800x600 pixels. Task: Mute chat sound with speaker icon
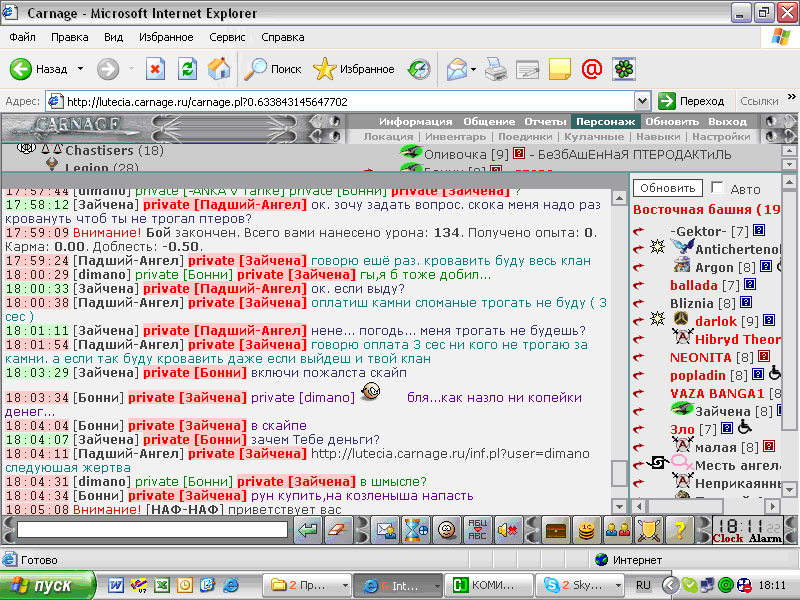point(507,530)
